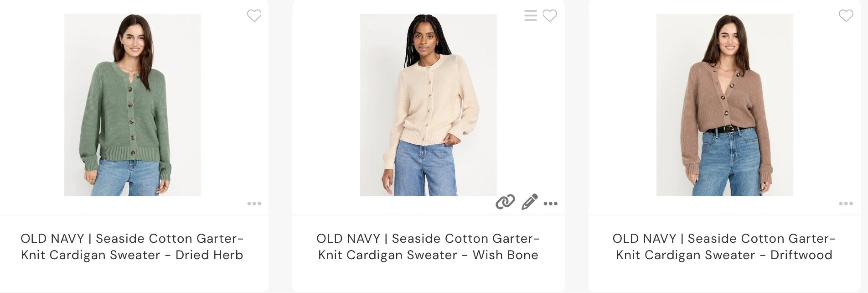The width and height of the screenshot is (868, 293).
Task: Toggle heart on Driftwood cardigan card
Action: pyautogui.click(x=846, y=16)
